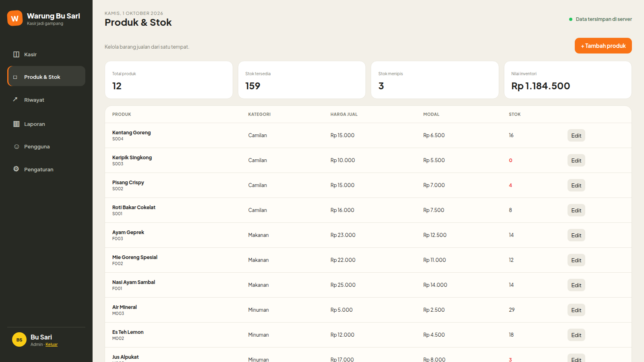Click the Stok tersedia card

click(x=302, y=80)
